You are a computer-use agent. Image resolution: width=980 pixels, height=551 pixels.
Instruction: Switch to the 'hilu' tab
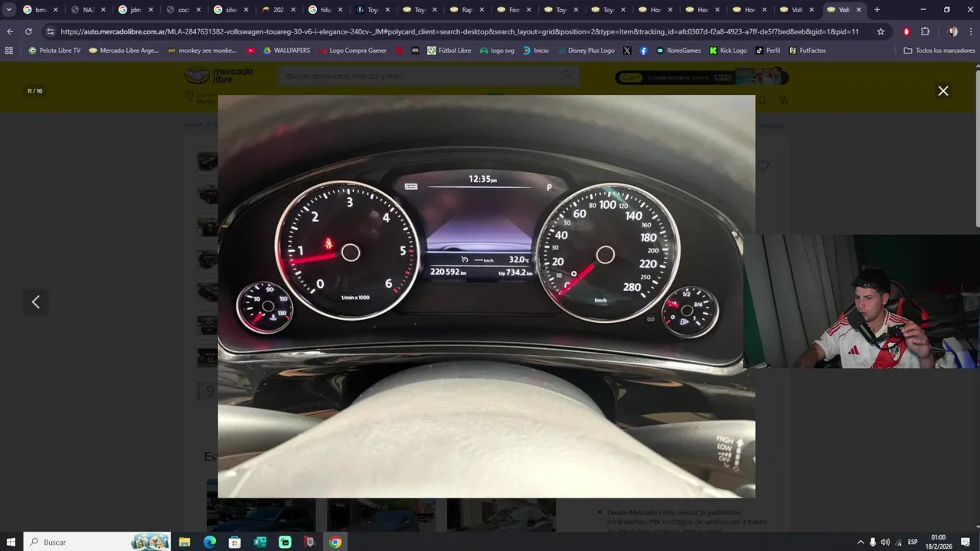325,10
